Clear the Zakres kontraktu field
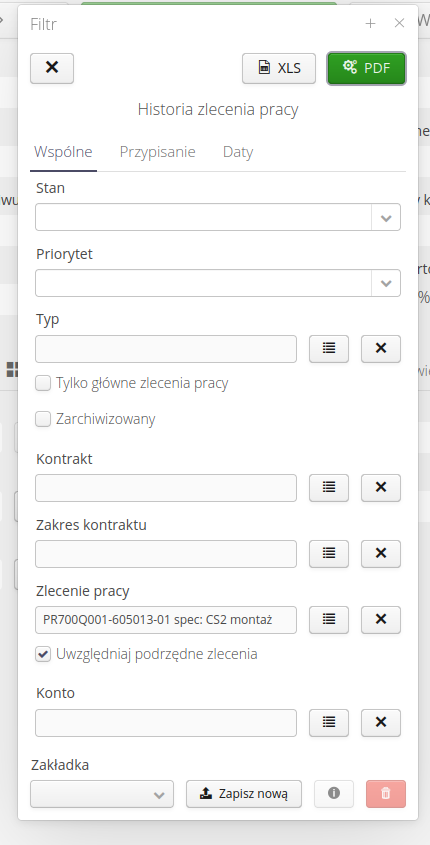 (x=380, y=553)
